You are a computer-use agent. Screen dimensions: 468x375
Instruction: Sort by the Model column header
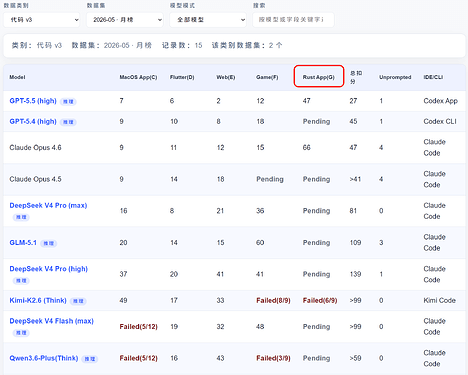(x=17, y=77)
